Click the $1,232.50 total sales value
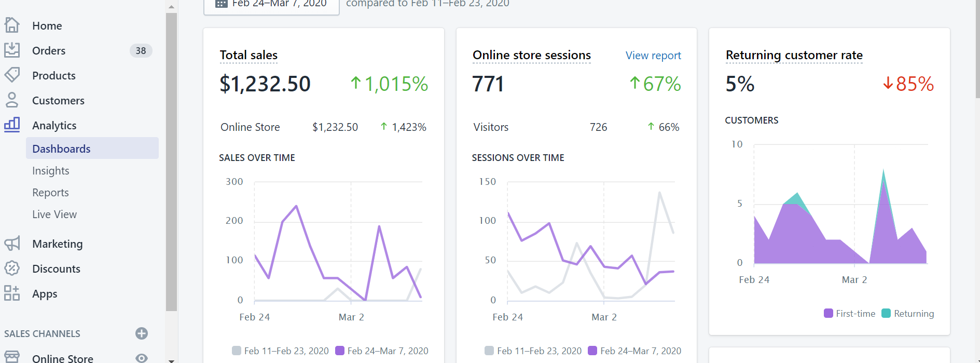 coord(265,84)
